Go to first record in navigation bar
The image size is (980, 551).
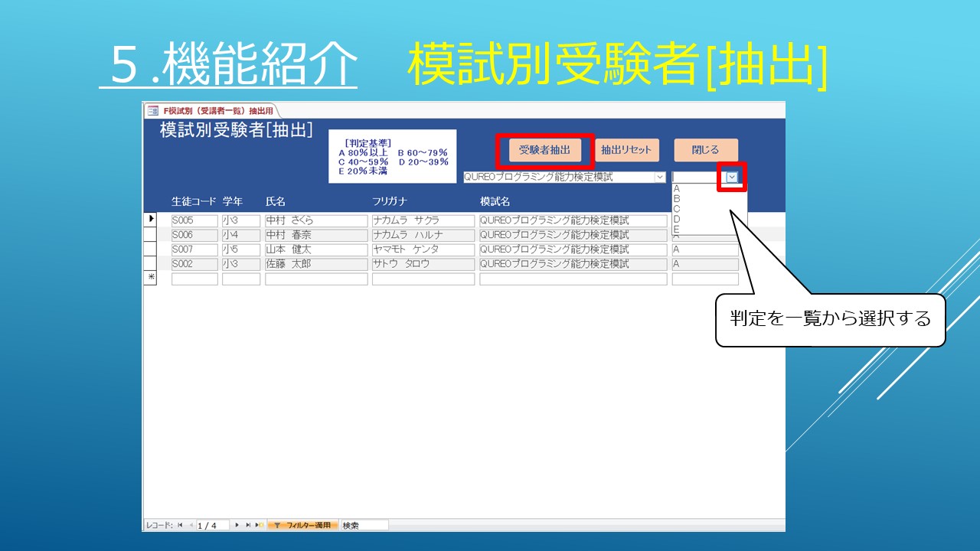pyautogui.click(x=180, y=525)
